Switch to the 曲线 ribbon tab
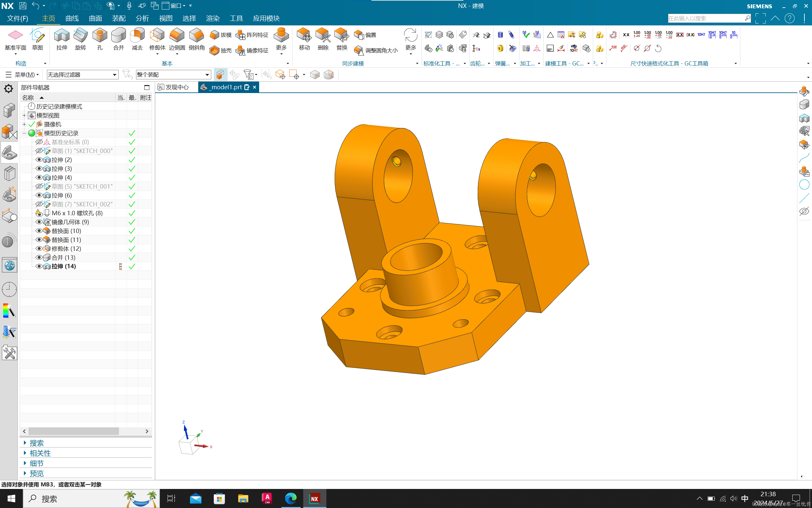The width and height of the screenshot is (812, 508). [72, 18]
